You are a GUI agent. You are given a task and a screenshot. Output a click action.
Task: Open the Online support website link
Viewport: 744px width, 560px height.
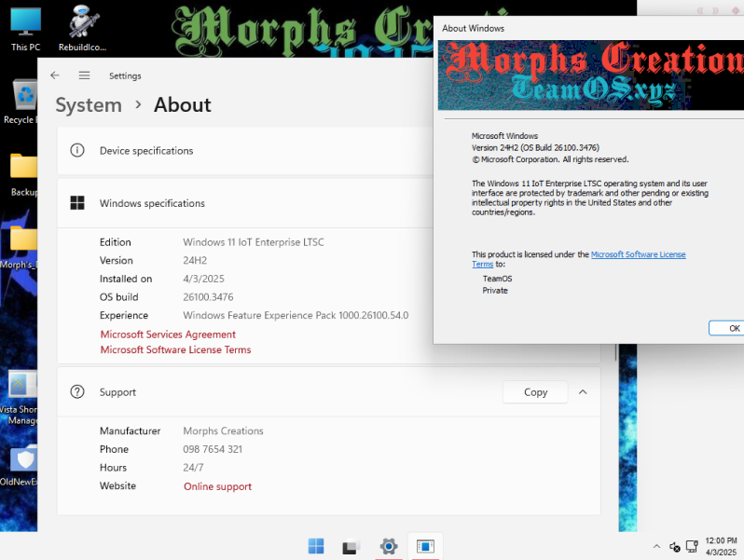click(218, 486)
